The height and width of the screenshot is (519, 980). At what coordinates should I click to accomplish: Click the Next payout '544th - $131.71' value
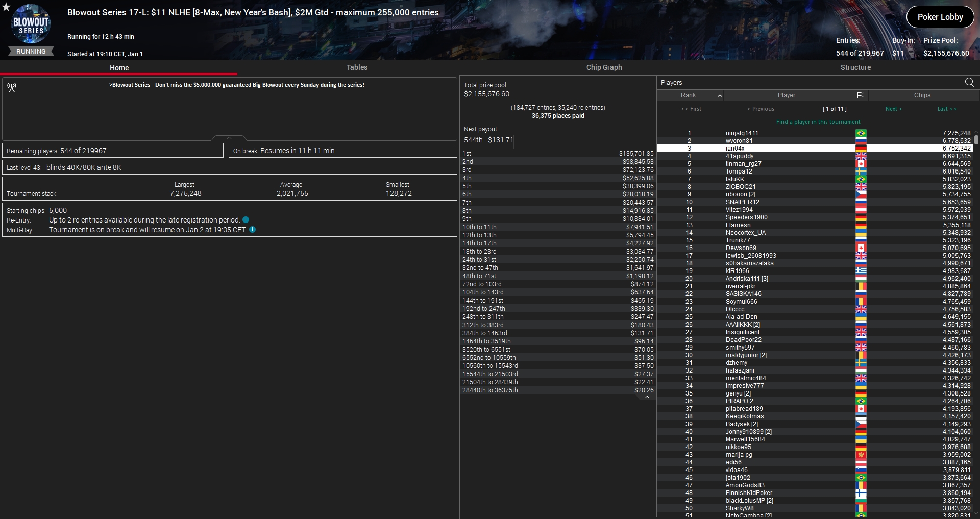click(x=488, y=140)
